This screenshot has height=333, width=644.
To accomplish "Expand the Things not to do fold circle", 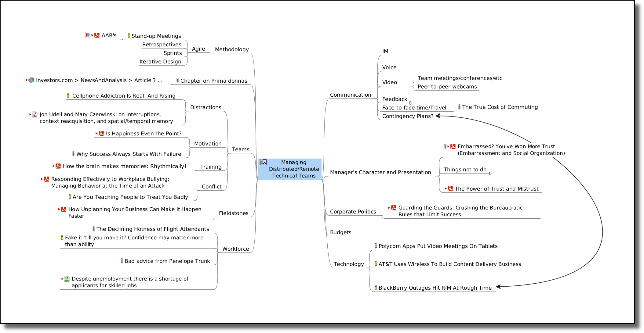I will point(490,174).
